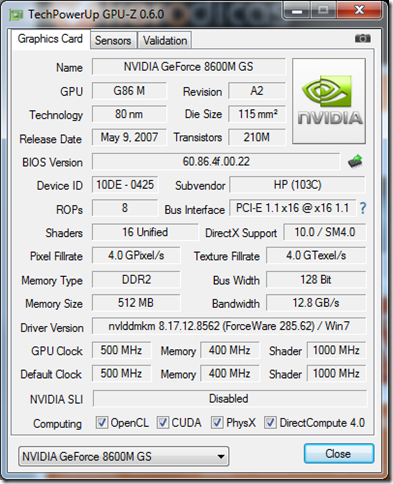
Task: Close window using title bar X
Action: click(x=359, y=11)
